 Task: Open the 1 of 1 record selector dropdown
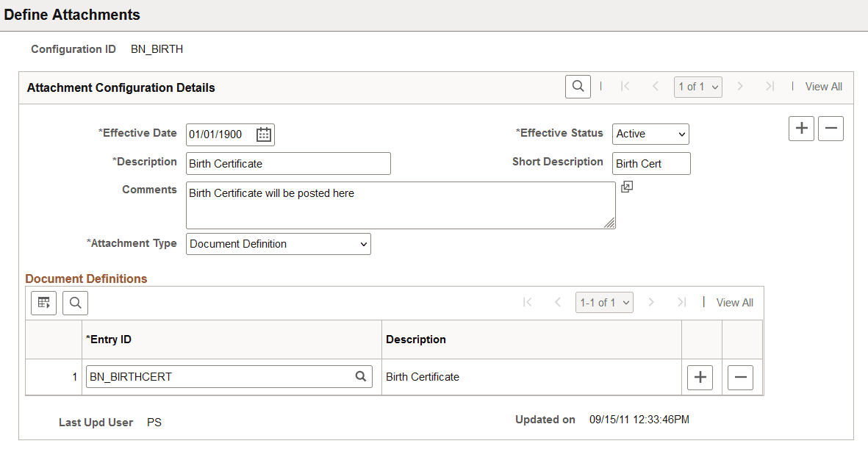[x=697, y=86]
